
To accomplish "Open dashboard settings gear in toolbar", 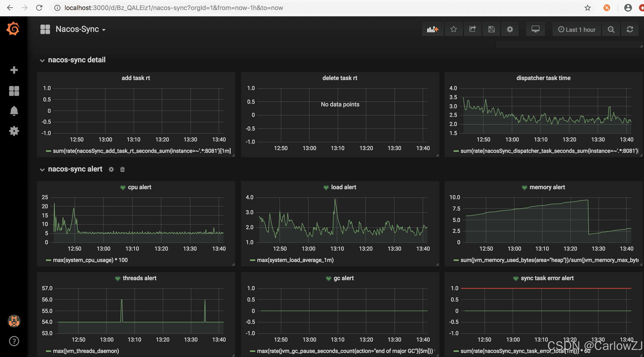I will tap(510, 30).
